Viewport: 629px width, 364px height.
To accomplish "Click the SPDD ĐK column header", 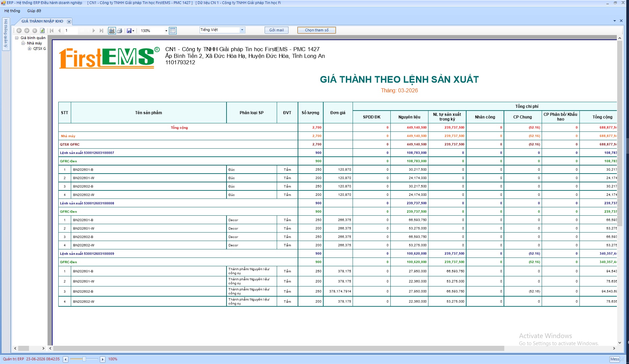I will [x=371, y=117].
